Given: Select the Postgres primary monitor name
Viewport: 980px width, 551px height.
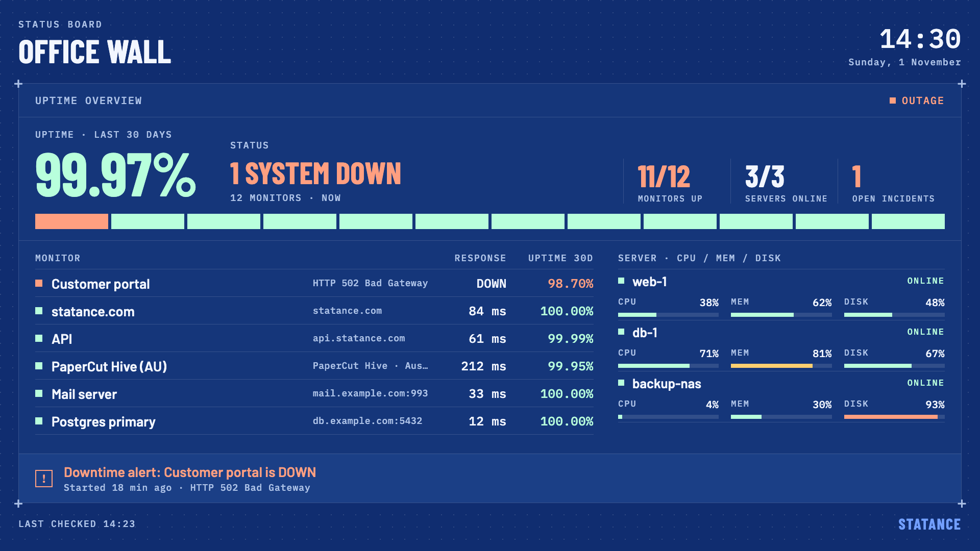Looking at the screenshot, I should point(104,422).
